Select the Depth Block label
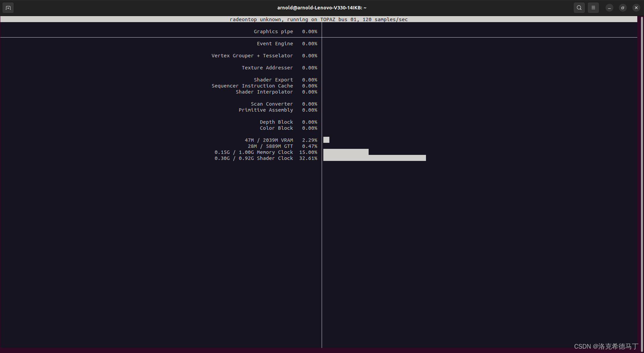 [276, 122]
